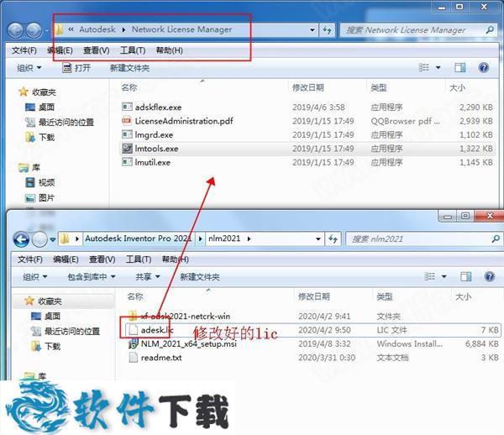Viewport: 504px width, 435px height.
Task: Expand address history dropdown in nlm2021 window
Action: (318, 239)
